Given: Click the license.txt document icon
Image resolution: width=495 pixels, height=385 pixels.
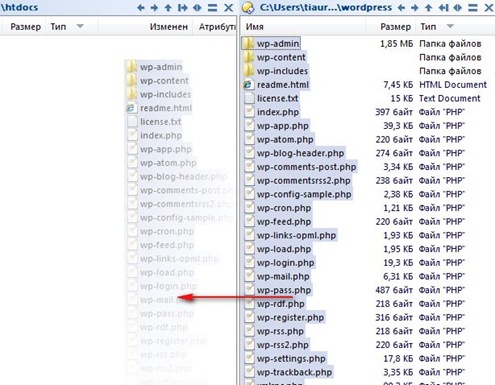Looking at the screenshot, I should (249, 98).
